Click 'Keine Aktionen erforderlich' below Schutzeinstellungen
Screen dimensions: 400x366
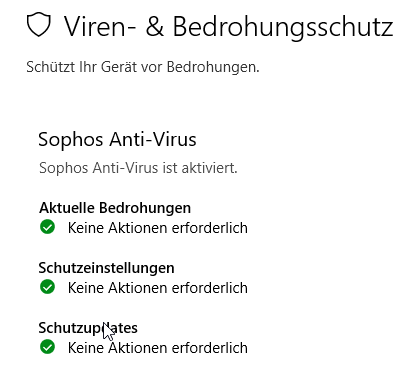click(x=158, y=288)
